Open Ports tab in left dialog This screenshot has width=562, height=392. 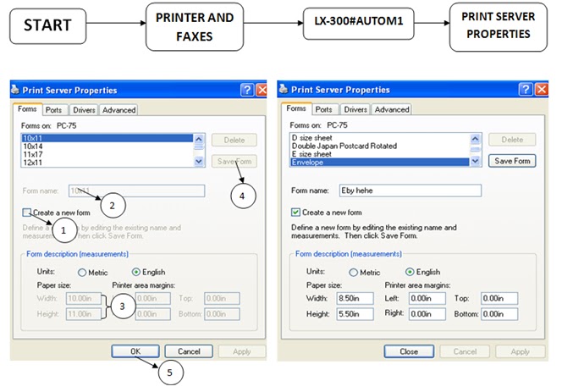(54, 110)
